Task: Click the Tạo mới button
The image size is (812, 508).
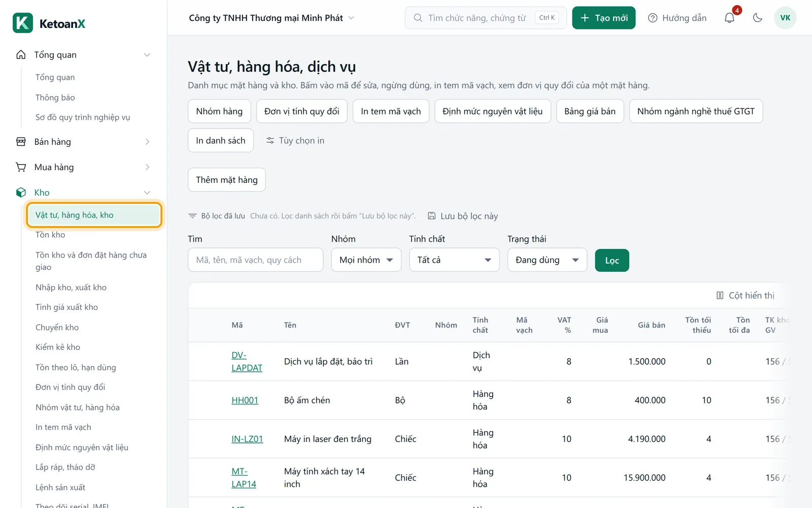Action: pos(603,18)
